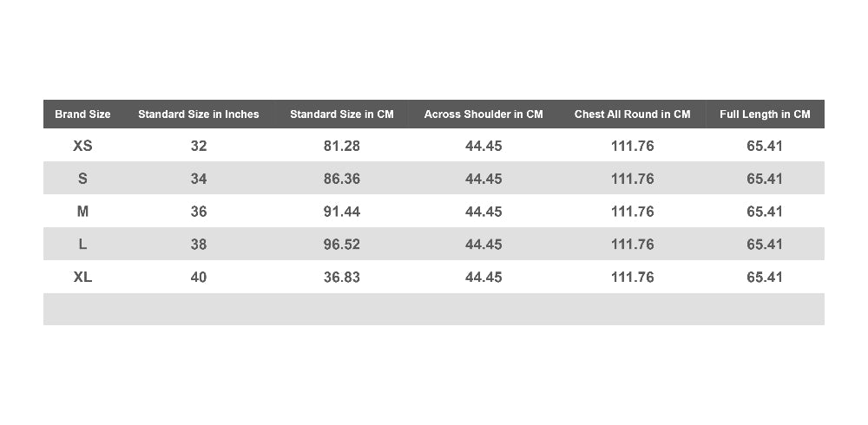Click the XS brand size cell
Screen dimensions: 868x425
point(82,146)
